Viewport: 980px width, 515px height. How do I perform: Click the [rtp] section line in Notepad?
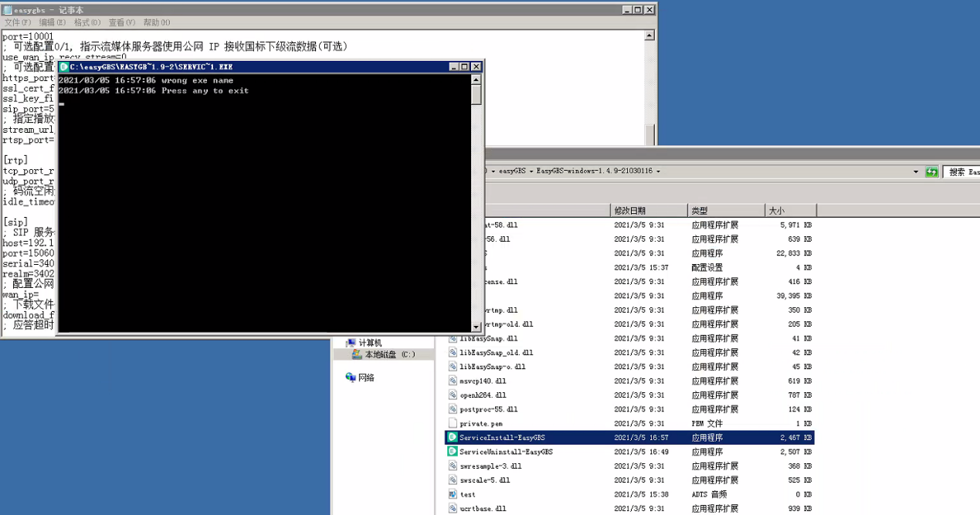[x=15, y=160]
